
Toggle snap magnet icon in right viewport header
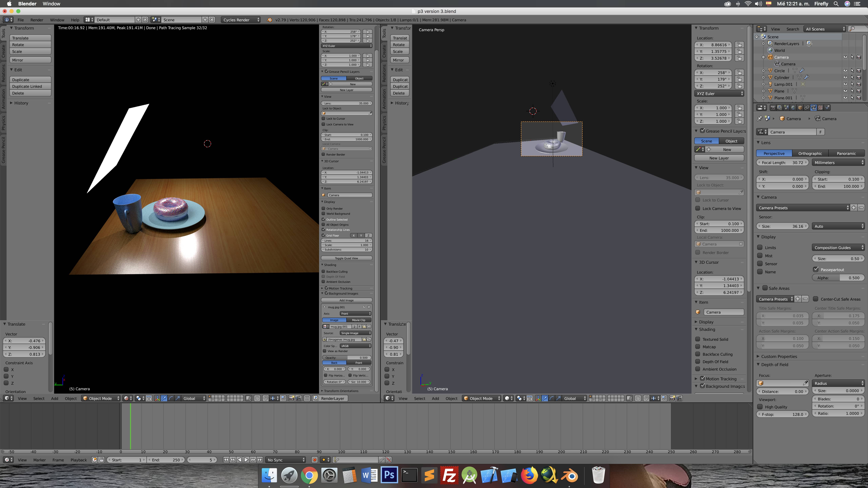(x=647, y=398)
